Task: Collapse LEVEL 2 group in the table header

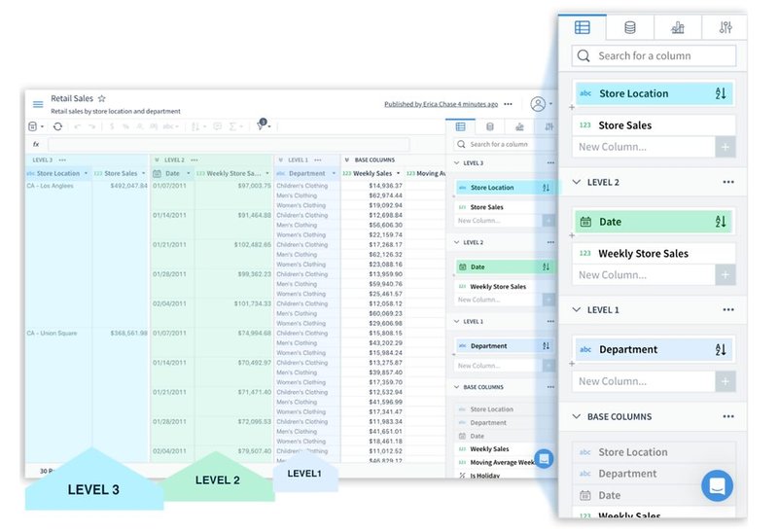Action: pyautogui.click(x=157, y=160)
